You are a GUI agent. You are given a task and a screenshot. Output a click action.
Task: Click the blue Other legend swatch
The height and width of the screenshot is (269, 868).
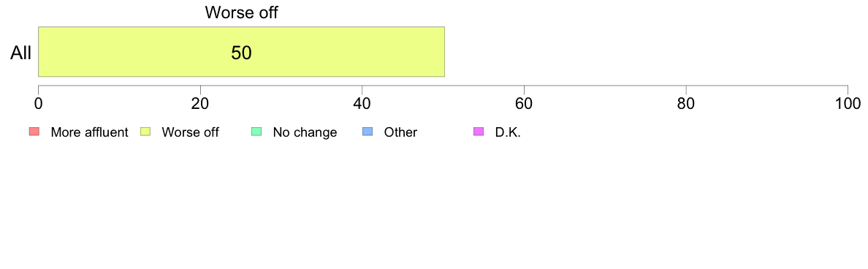tap(368, 132)
